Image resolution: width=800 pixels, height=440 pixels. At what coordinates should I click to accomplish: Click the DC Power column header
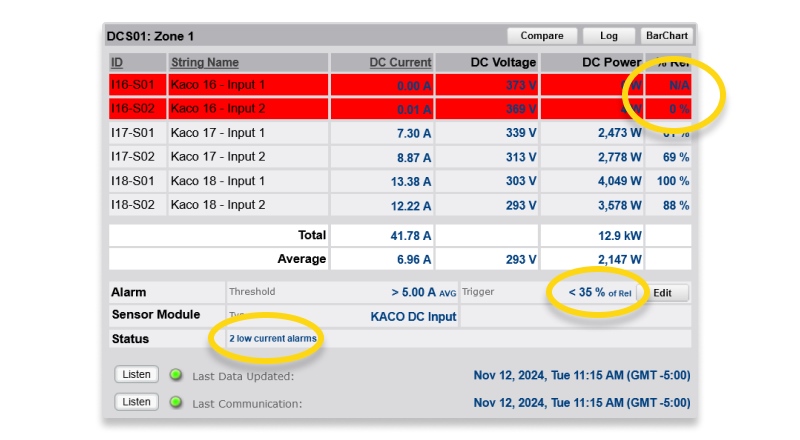[x=611, y=62]
